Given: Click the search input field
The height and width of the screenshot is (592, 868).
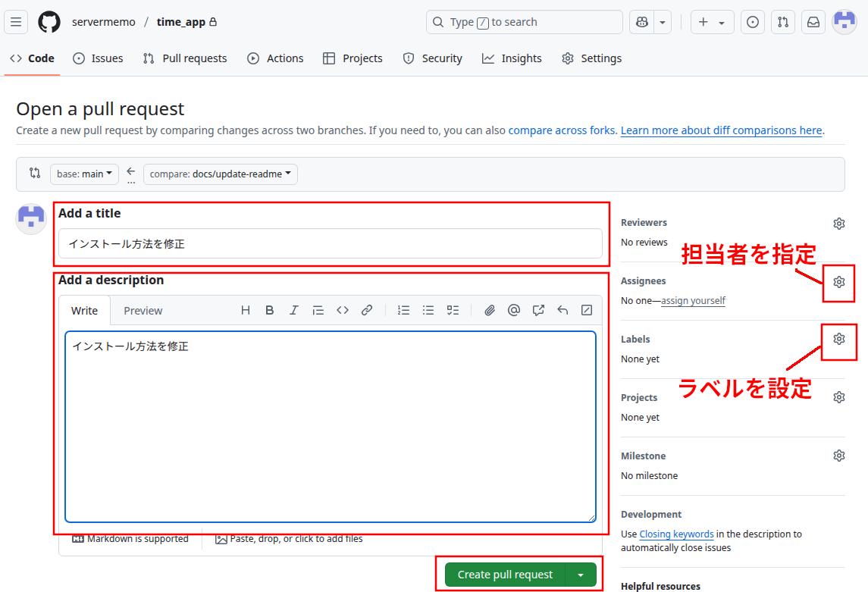Looking at the screenshot, I should pos(525,22).
